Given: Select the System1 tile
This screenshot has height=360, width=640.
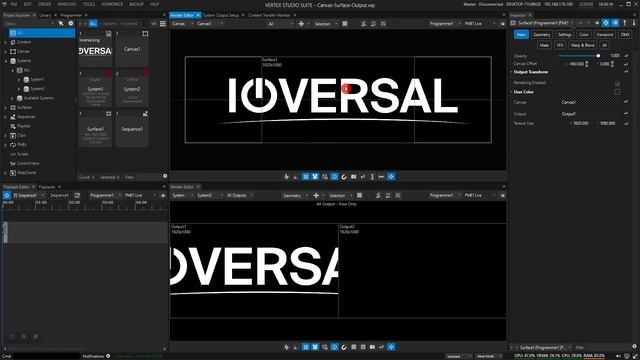Looking at the screenshot, I should pos(95,89).
